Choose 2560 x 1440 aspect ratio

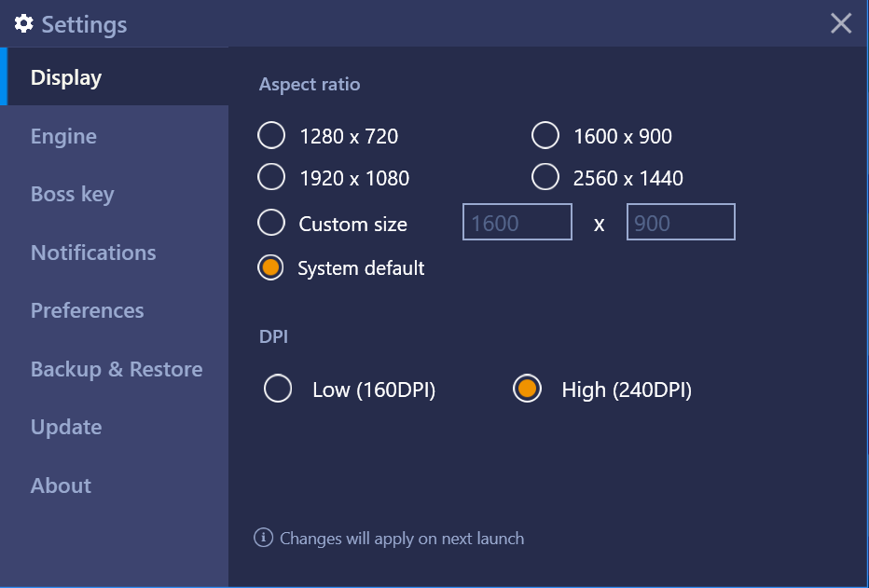(x=545, y=177)
